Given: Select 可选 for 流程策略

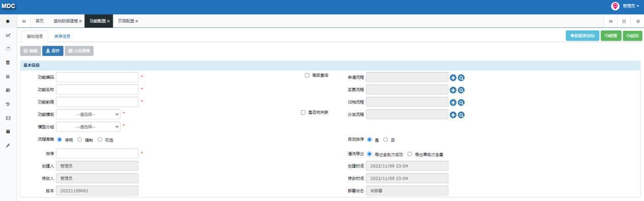Looking at the screenshot, I should [x=100, y=140].
